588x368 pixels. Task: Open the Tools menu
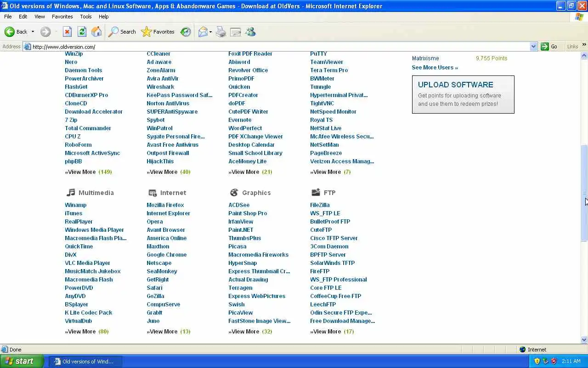coord(86,17)
